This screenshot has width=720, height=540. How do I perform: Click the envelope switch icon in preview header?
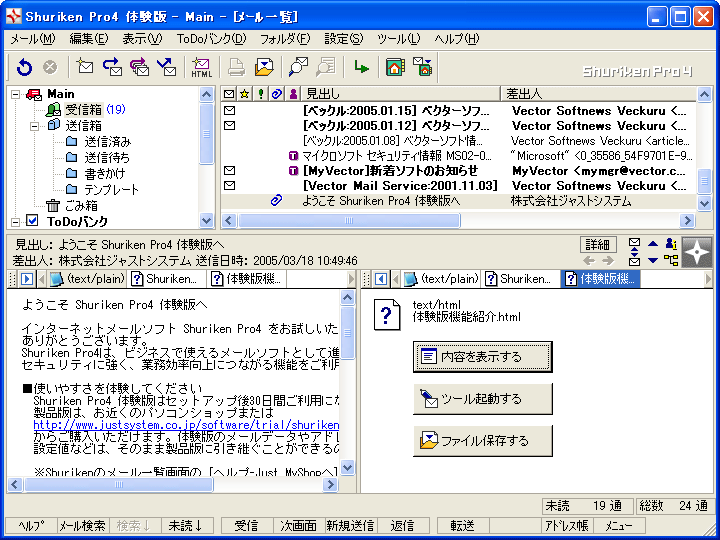pyautogui.click(x=634, y=252)
